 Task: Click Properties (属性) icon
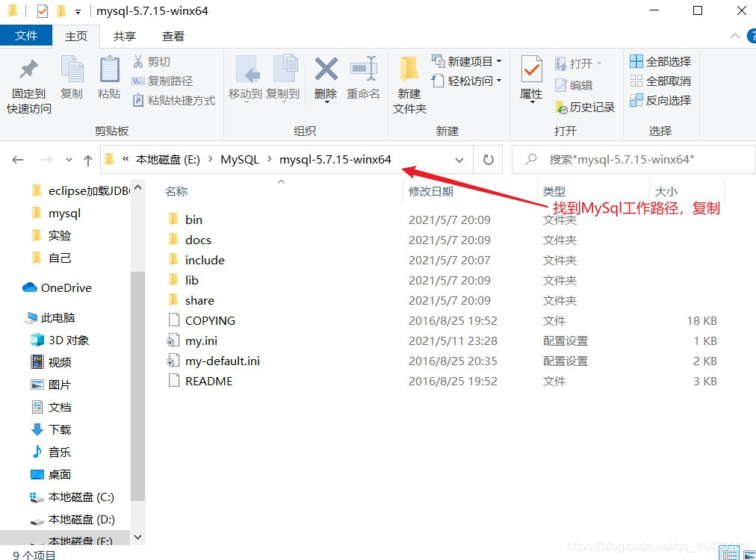point(532,70)
